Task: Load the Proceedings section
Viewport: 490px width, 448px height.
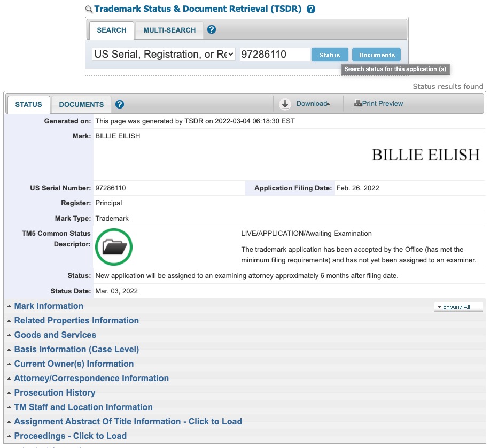Action: (69, 436)
